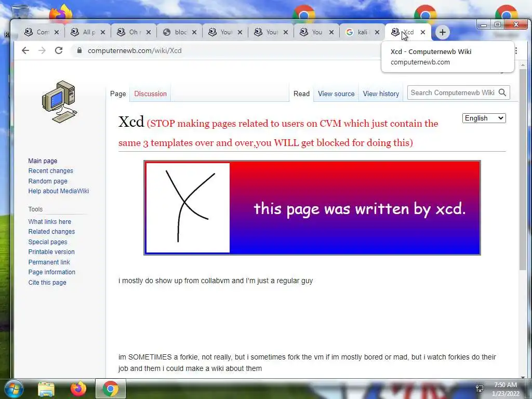Viewport: 532px width, 399px height.
Task: Open Page information link
Action: pos(51,272)
